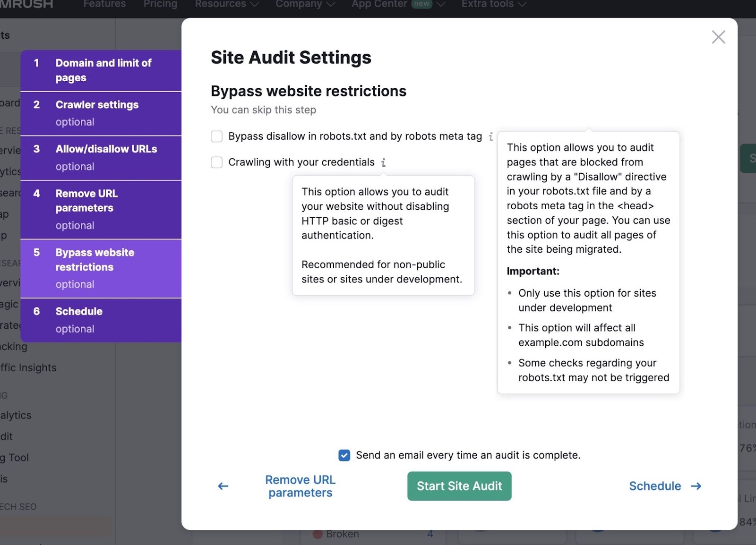Select step 1, Domain and limit of pages

[101, 70]
